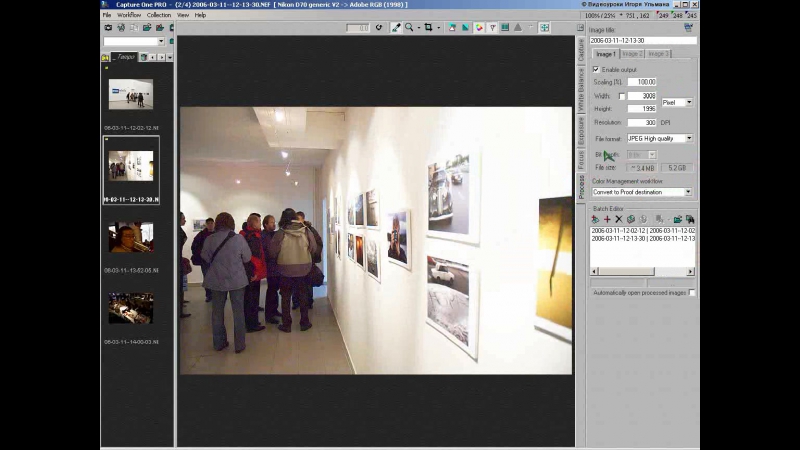Screen dimensions: 800x450
Task: Click the red folder icon in left toolbar
Action: [160, 28]
